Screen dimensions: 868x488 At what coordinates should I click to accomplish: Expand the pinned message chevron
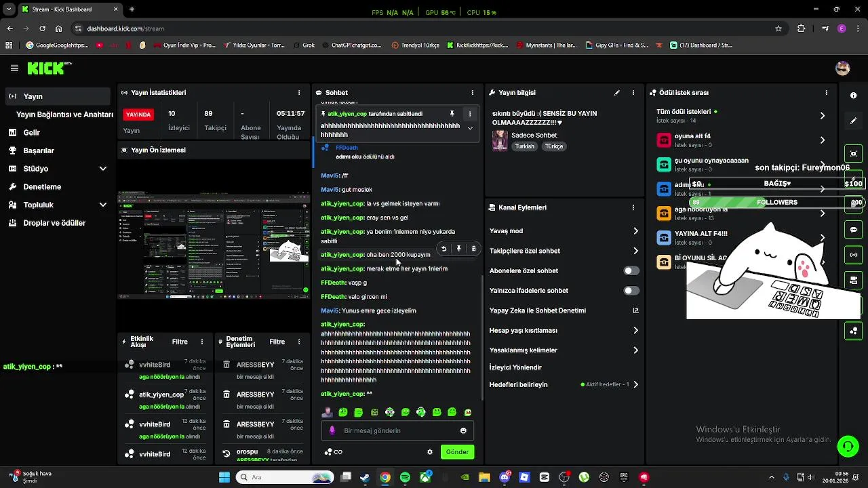pos(470,128)
